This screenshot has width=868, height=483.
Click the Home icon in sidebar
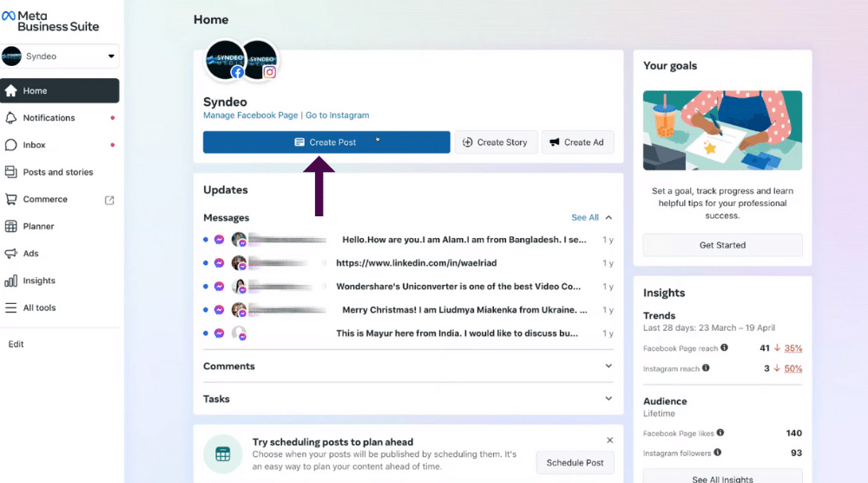tap(11, 91)
